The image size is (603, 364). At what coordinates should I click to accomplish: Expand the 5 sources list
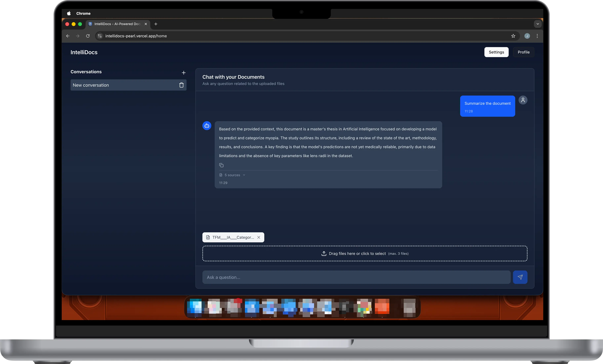coord(232,175)
